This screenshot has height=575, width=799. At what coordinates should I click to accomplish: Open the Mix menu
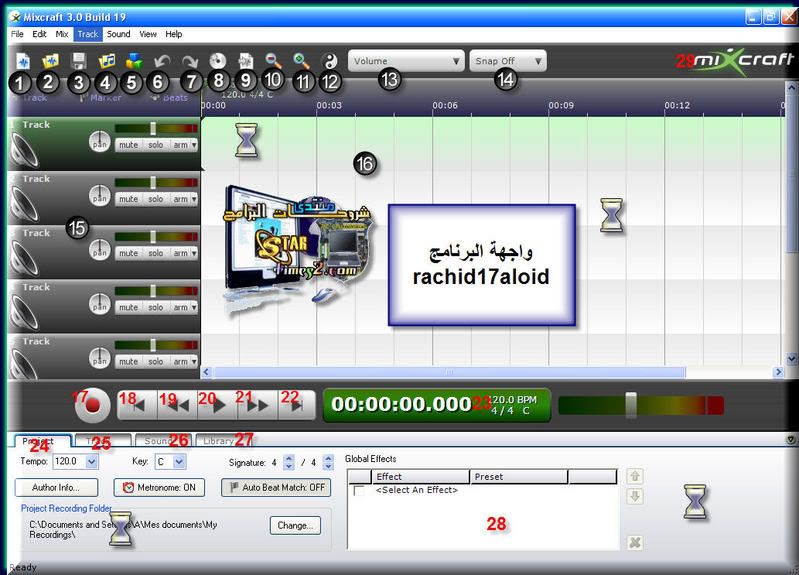[62, 34]
